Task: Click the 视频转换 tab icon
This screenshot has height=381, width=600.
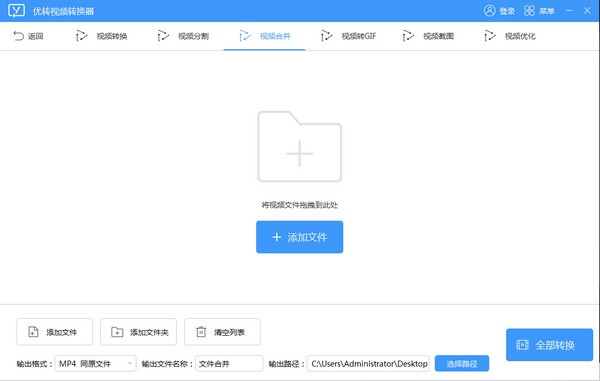Action: pyautogui.click(x=81, y=36)
